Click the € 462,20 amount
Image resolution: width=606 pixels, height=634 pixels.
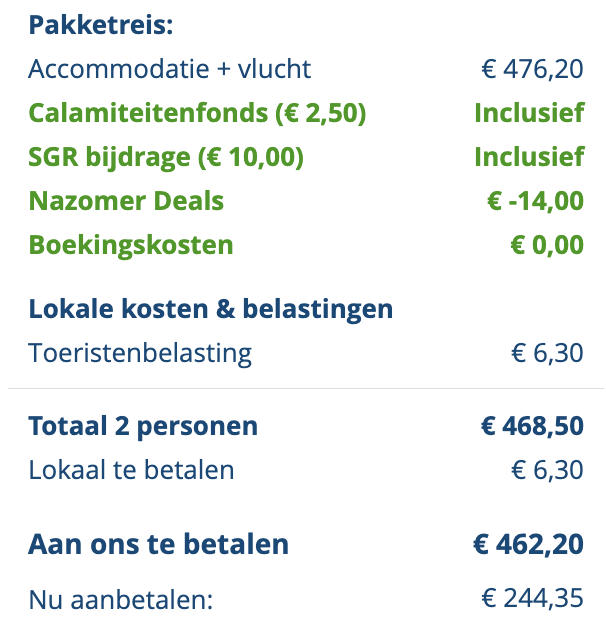point(528,544)
